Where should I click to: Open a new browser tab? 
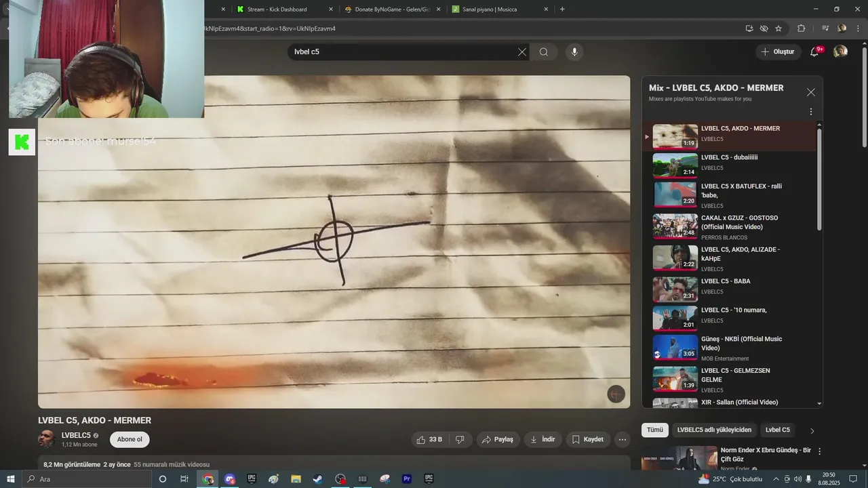562,9
